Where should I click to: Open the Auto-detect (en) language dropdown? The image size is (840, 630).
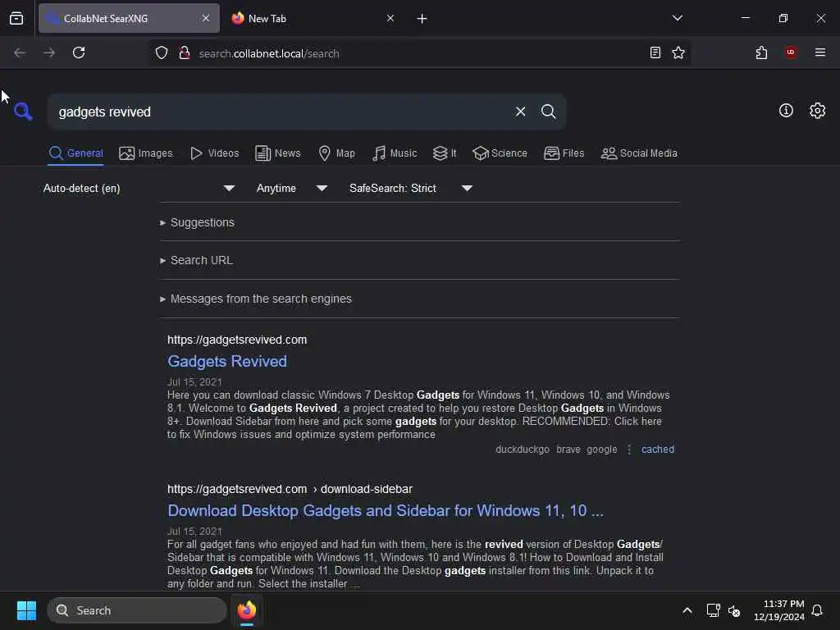coord(139,188)
